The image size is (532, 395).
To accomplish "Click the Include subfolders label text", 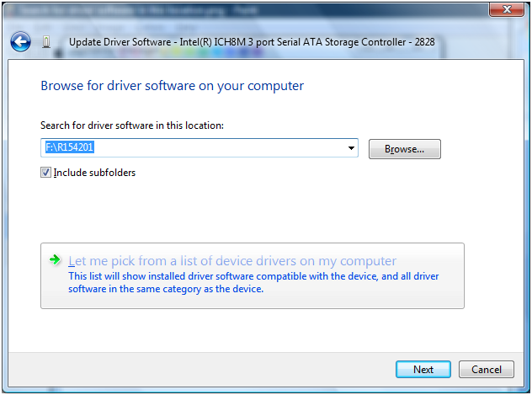I will pyautogui.click(x=94, y=173).
